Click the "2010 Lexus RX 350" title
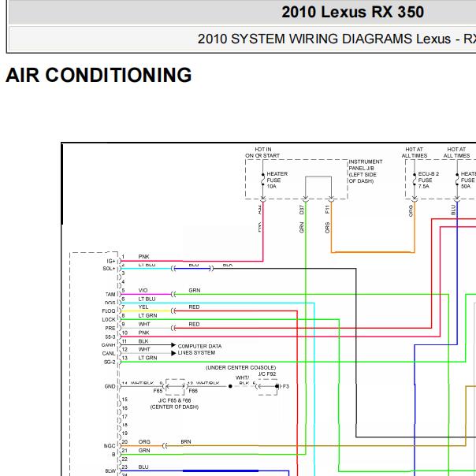 [352, 13]
